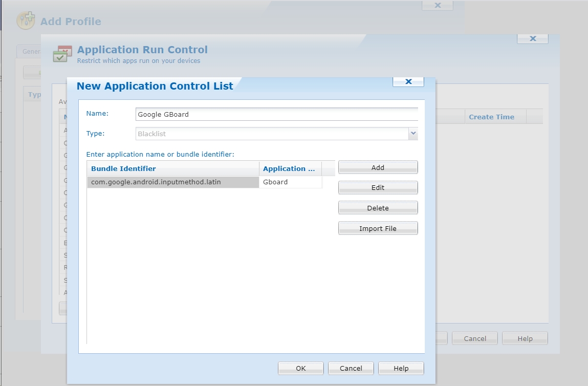Close the New Application Control List dialog
The width and height of the screenshot is (588, 386).
[x=408, y=81]
